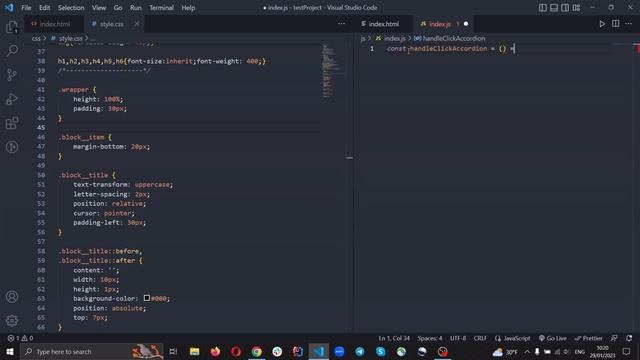Open the Selection menu

[71, 8]
